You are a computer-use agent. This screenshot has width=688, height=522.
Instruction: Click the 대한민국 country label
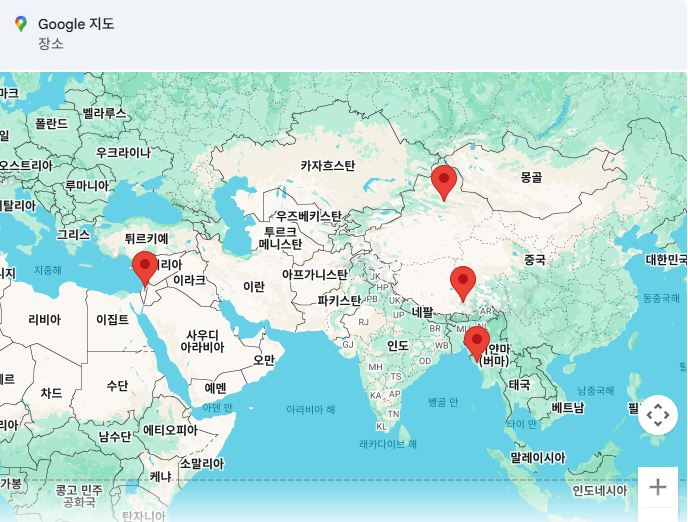click(x=666, y=260)
